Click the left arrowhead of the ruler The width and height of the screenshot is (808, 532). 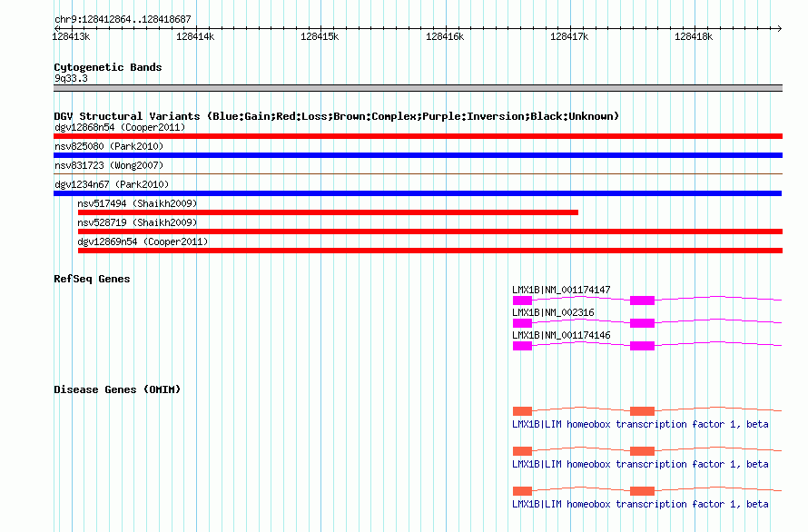(x=56, y=28)
